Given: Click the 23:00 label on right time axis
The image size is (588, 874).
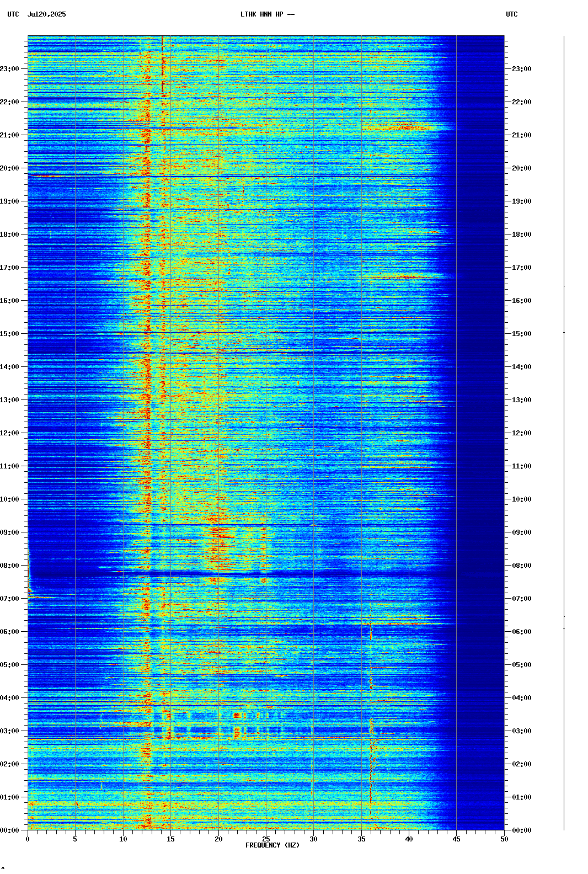Looking at the screenshot, I should [522, 69].
